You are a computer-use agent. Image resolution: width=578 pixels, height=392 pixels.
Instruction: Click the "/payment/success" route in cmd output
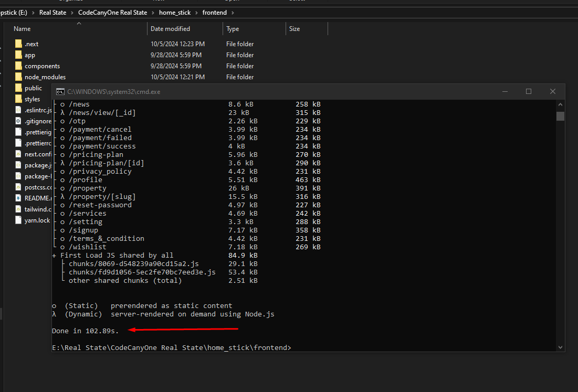pyautogui.click(x=102, y=146)
